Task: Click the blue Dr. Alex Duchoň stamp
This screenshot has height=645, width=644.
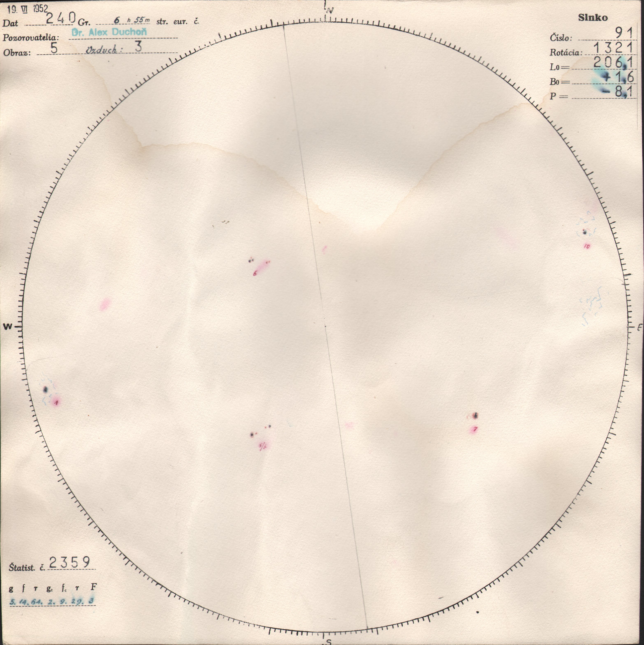Action: (109, 32)
